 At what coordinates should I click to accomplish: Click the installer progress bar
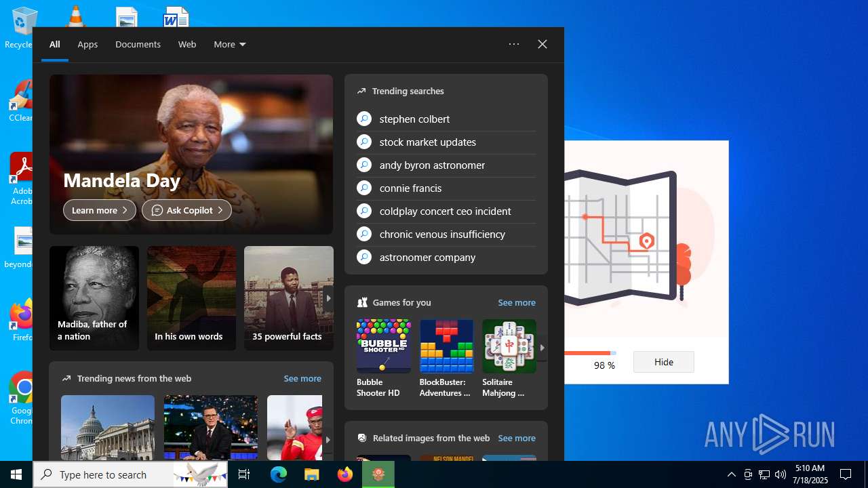click(590, 353)
